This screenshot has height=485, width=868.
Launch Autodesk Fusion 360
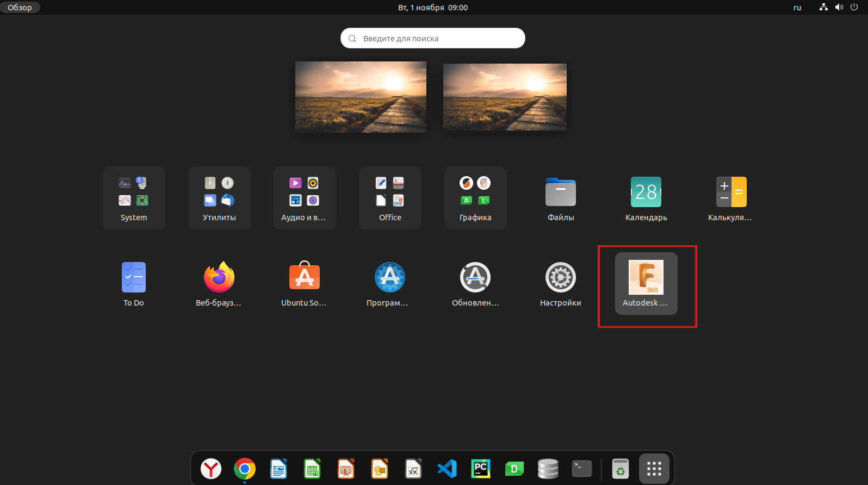point(646,283)
